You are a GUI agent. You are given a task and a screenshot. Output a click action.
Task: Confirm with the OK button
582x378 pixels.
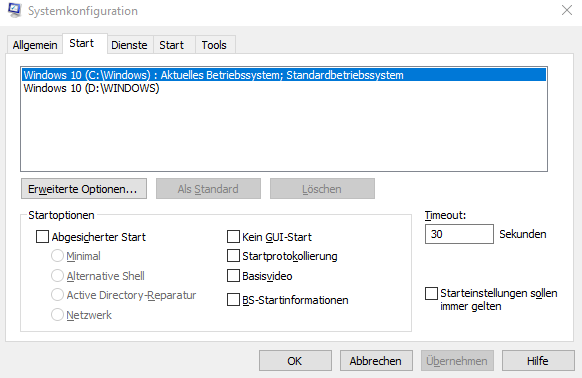(295, 361)
